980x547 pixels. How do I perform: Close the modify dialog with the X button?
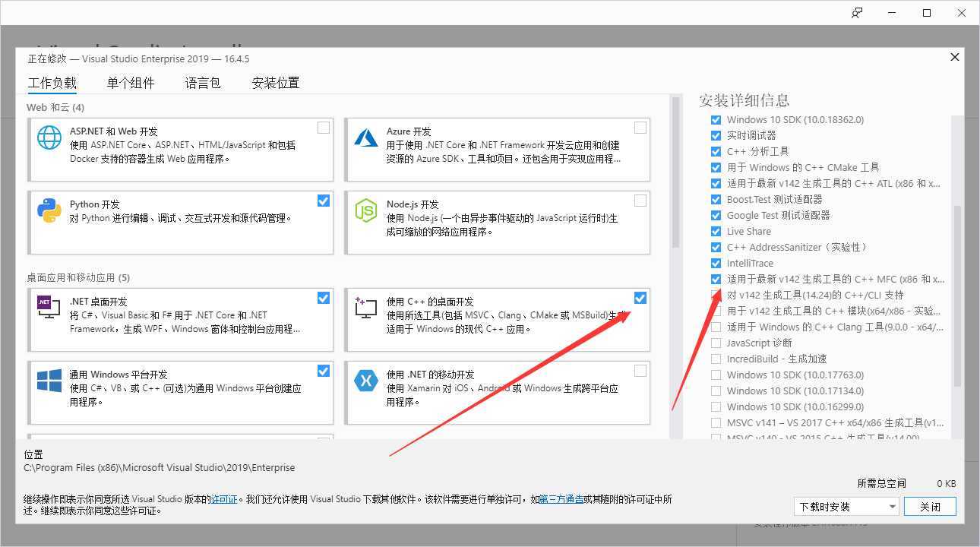[955, 57]
